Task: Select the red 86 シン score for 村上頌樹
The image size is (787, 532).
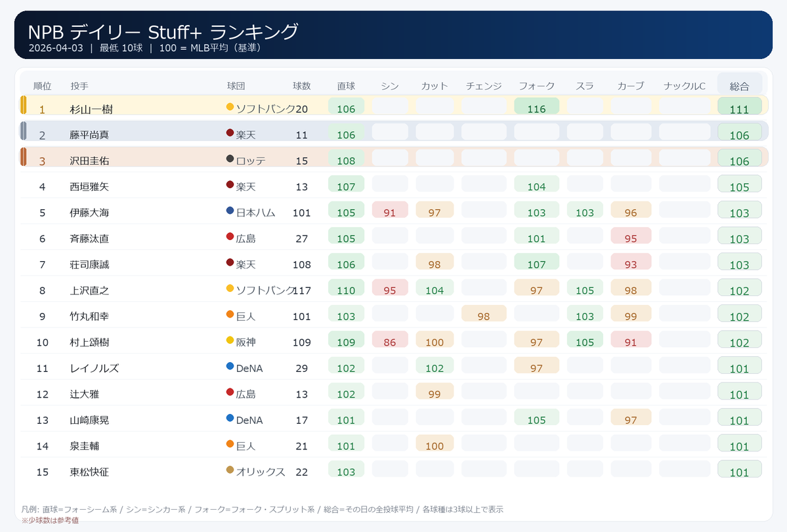Action: point(390,342)
